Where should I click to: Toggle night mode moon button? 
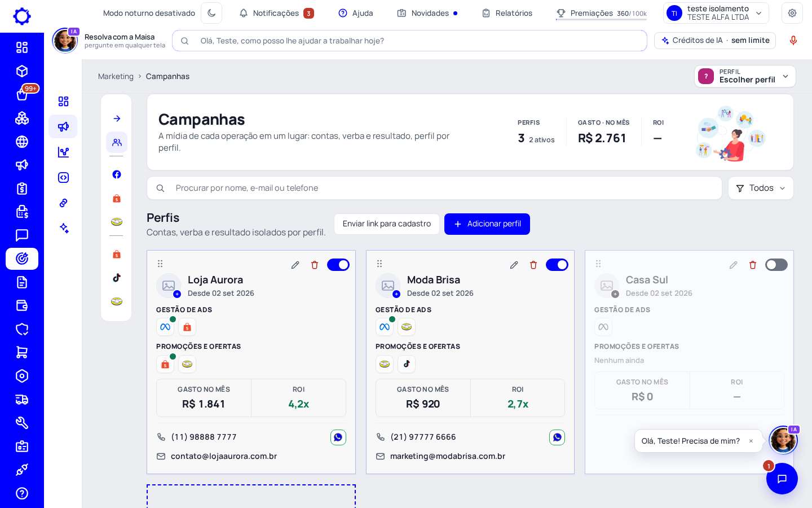(211, 13)
